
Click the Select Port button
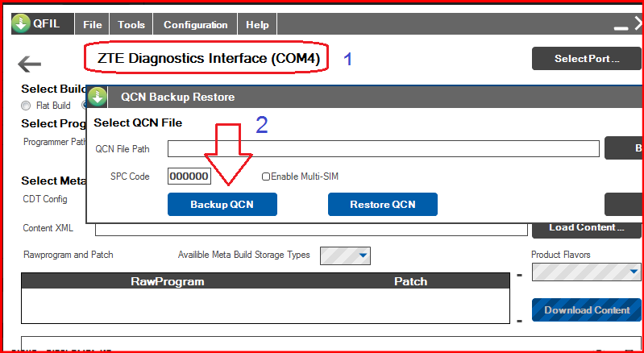[x=587, y=59]
